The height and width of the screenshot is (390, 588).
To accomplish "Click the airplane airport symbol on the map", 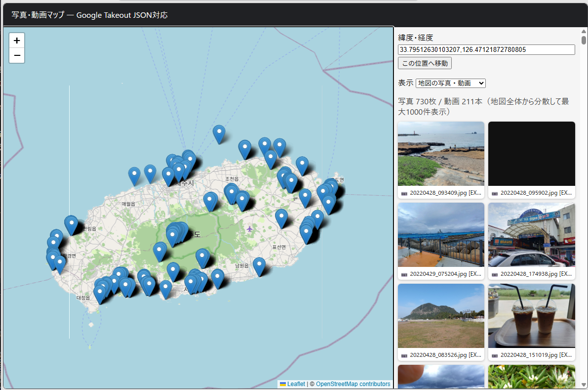I will pos(250,228).
